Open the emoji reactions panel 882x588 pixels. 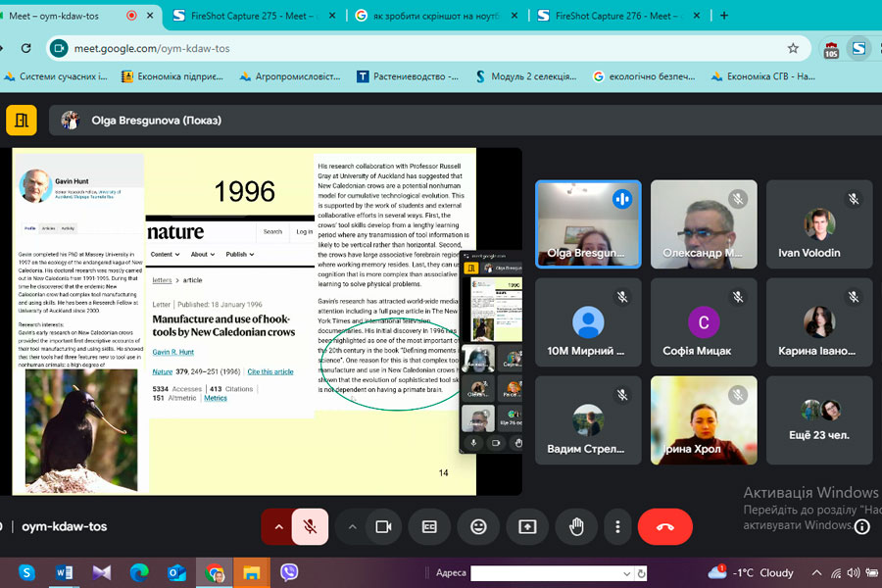[478, 526]
